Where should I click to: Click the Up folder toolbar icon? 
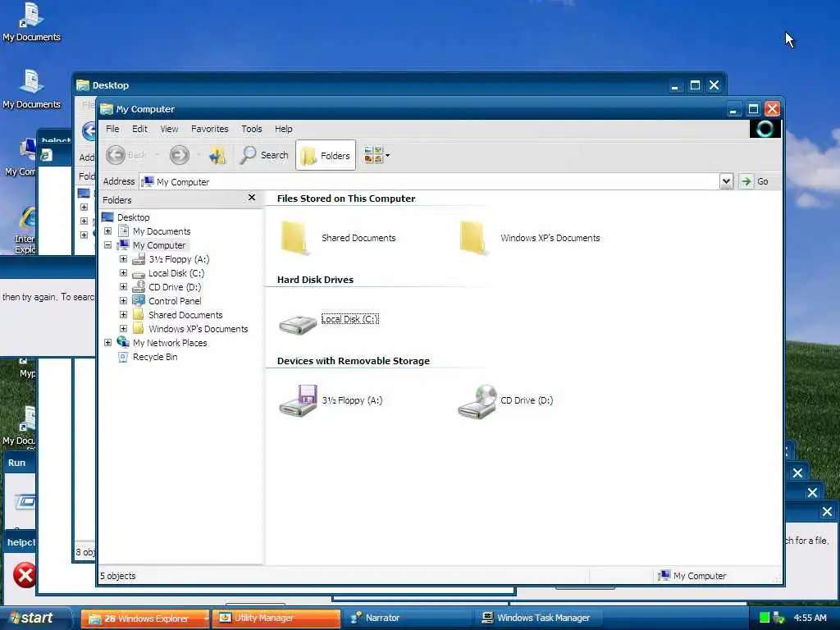[217, 155]
